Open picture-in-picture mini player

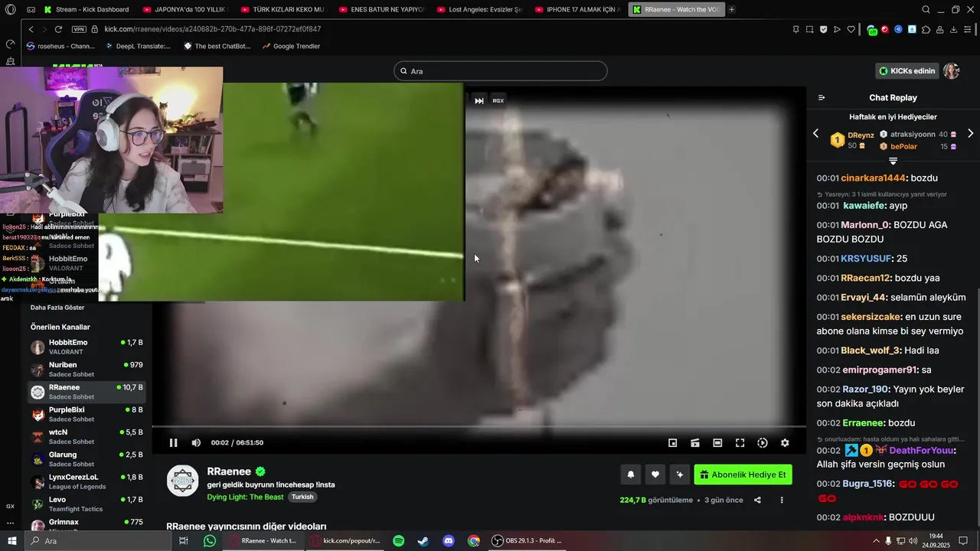pyautogui.click(x=673, y=442)
